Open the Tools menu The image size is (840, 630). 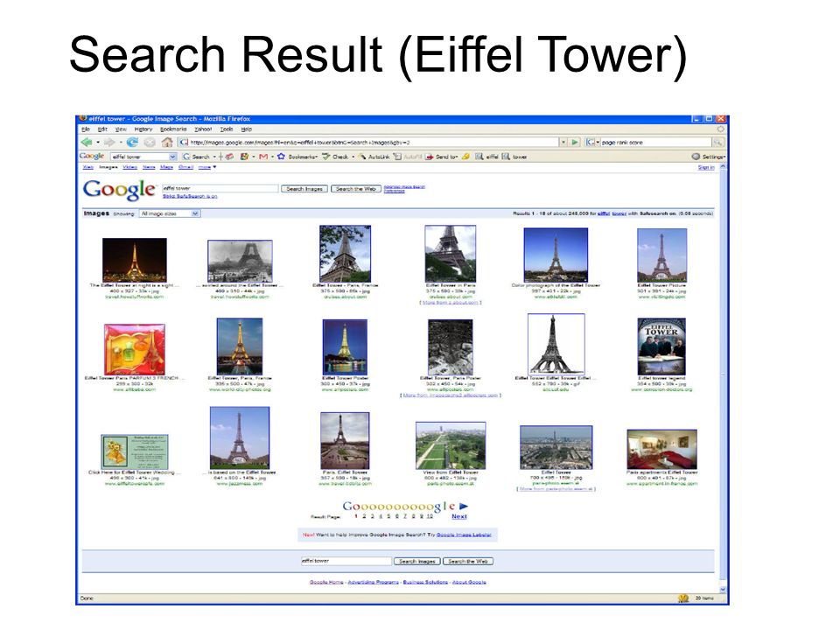point(227,129)
